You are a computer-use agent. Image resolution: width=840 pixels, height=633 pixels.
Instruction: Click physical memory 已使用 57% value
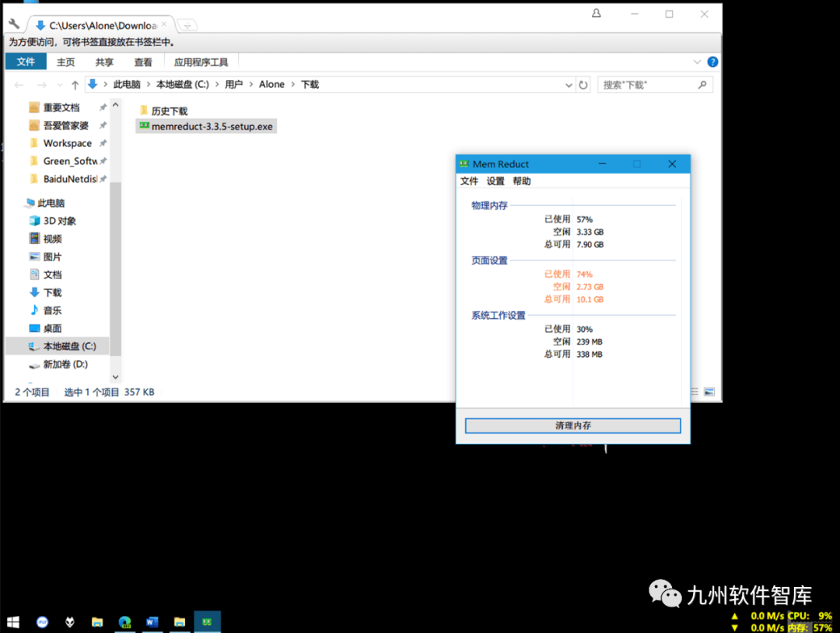pos(584,219)
